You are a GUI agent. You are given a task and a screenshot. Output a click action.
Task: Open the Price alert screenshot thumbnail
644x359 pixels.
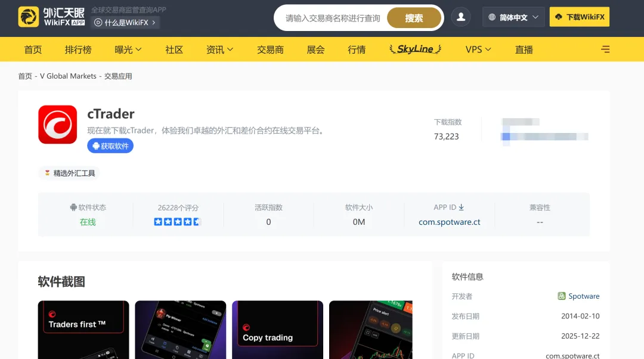pyautogui.click(x=370, y=330)
